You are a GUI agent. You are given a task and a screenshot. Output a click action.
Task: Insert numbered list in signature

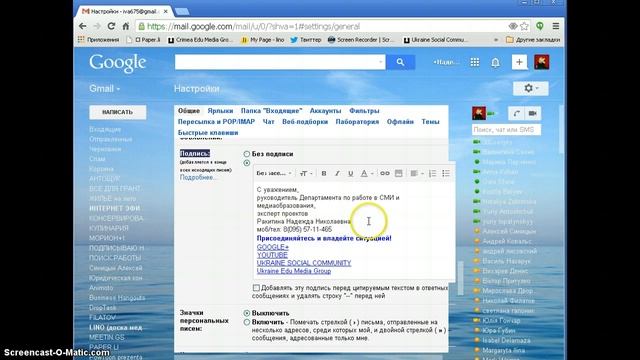point(432,173)
